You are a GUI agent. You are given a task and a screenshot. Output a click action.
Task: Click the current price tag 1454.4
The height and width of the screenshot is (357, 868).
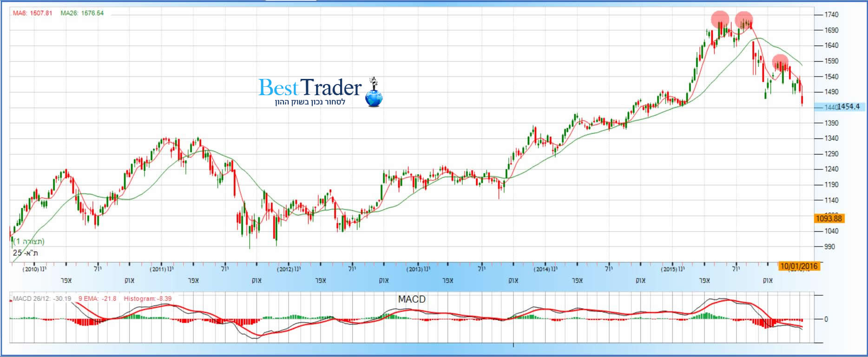coord(848,107)
